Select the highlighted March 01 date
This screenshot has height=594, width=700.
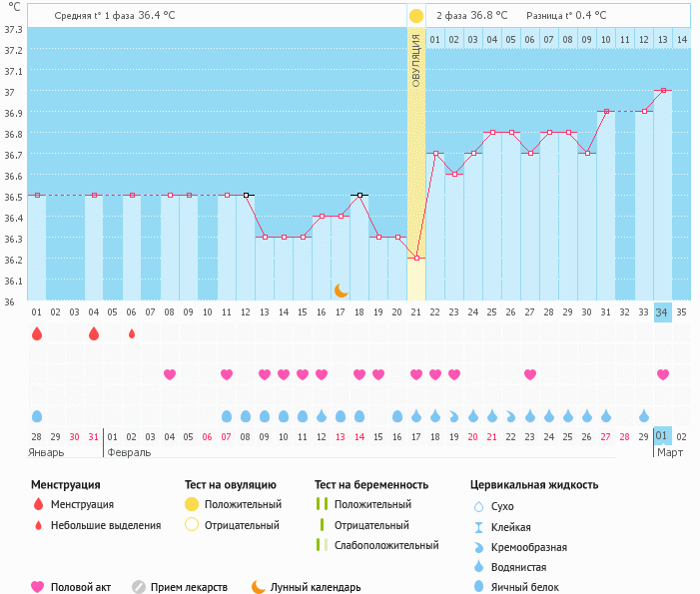[x=661, y=436]
